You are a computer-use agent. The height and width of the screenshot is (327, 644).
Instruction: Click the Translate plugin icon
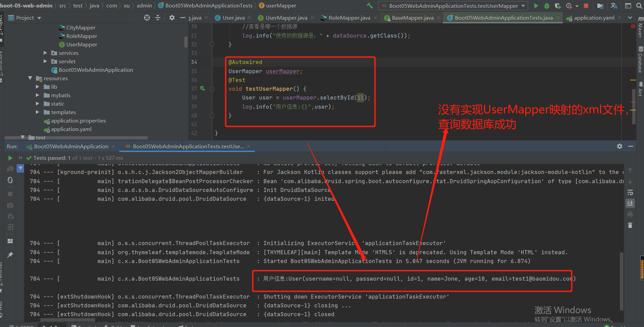point(614,6)
